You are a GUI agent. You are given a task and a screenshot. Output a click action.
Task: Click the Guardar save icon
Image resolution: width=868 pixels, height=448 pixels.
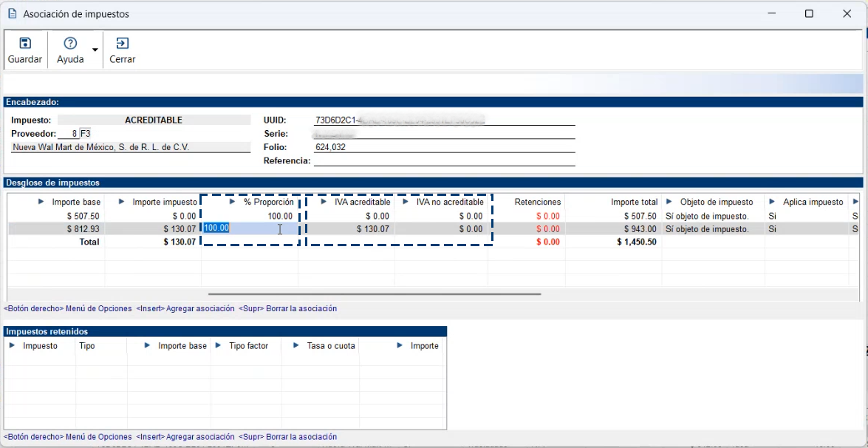(x=25, y=44)
